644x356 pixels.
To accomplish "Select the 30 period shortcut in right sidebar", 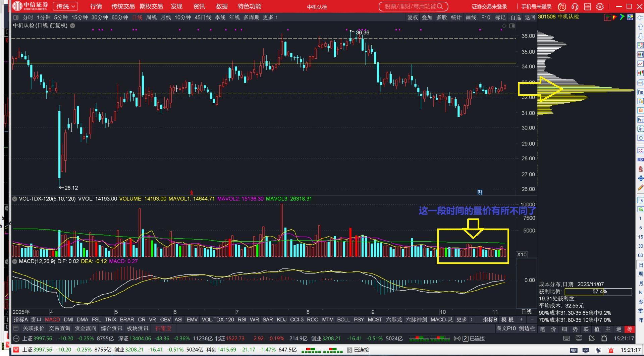I will click(x=640, y=246).
